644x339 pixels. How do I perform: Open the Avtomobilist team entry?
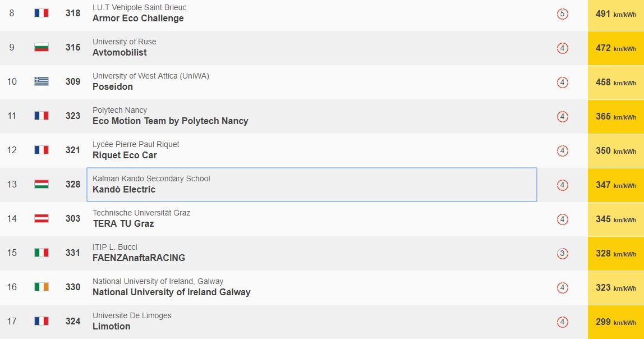point(119,53)
